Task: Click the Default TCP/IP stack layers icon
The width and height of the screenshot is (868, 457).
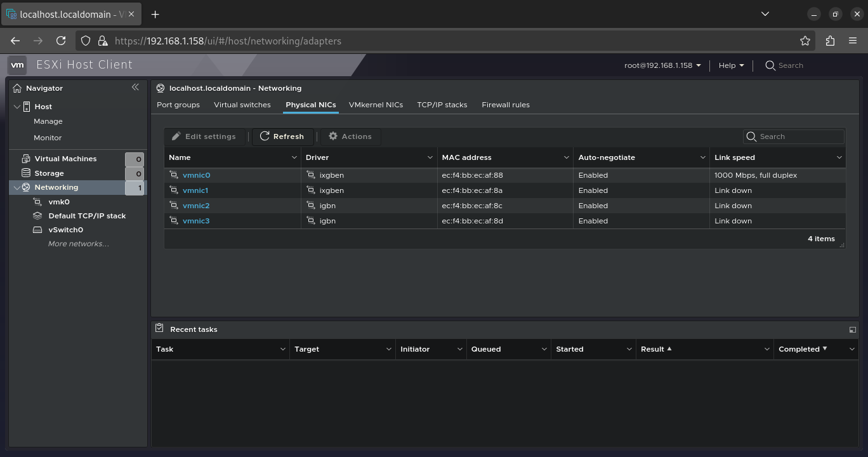Action: (37, 216)
